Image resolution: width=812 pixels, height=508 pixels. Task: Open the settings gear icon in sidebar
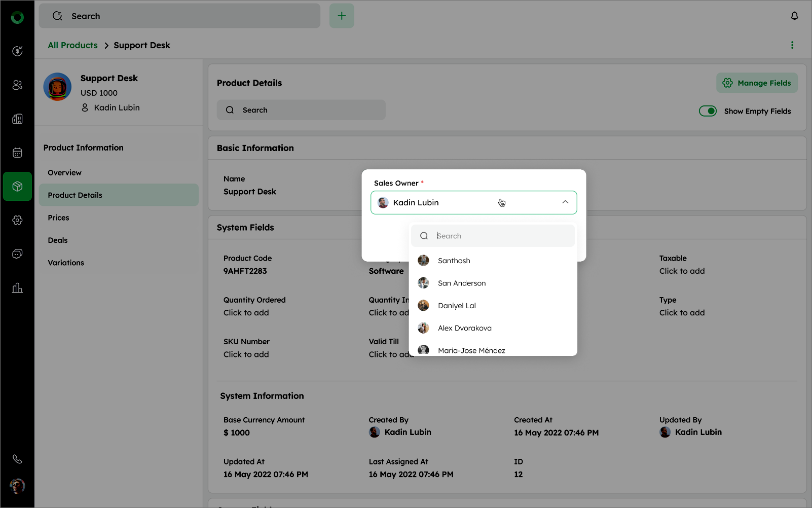click(17, 220)
